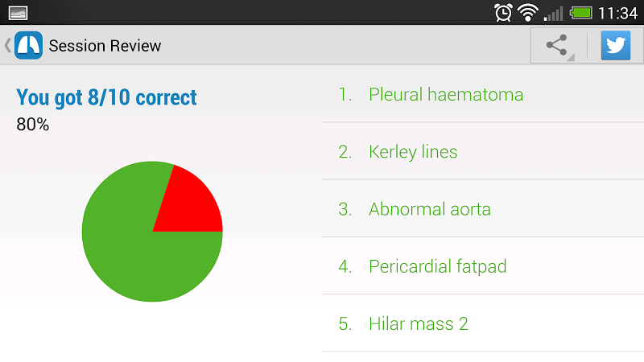Select the Kerley lines entry
Screen dimensions: 644x362
pos(413,151)
